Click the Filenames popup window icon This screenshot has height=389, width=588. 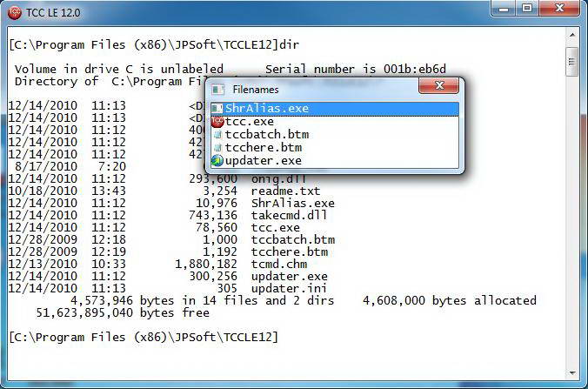217,90
